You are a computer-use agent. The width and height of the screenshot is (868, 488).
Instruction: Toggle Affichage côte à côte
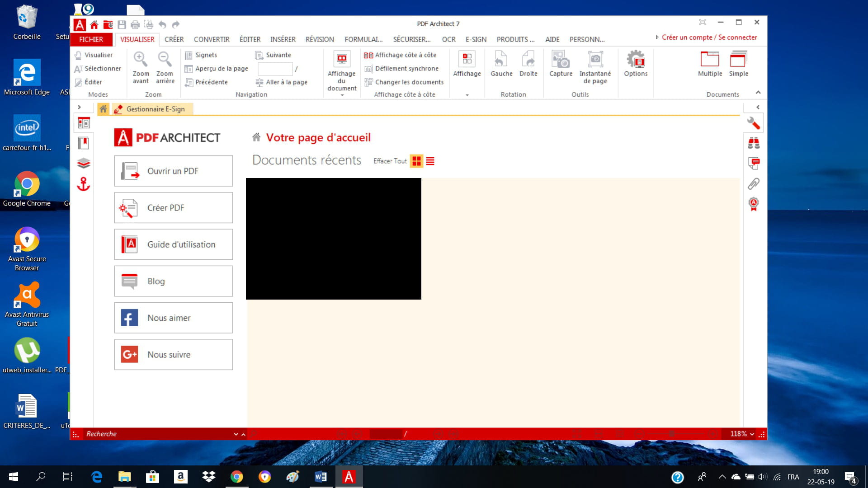click(400, 55)
